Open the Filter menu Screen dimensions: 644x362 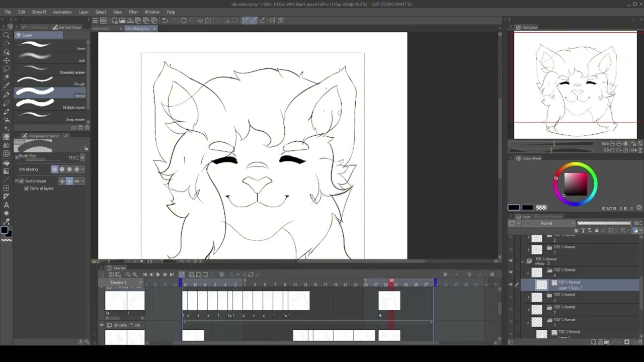pos(133,12)
